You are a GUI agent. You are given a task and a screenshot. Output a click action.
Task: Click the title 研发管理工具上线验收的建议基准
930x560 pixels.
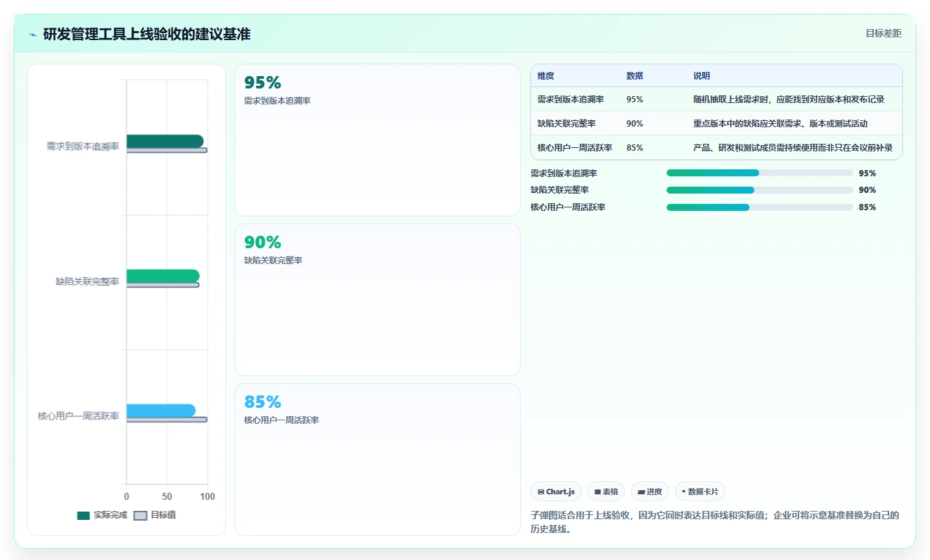click(147, 35)
